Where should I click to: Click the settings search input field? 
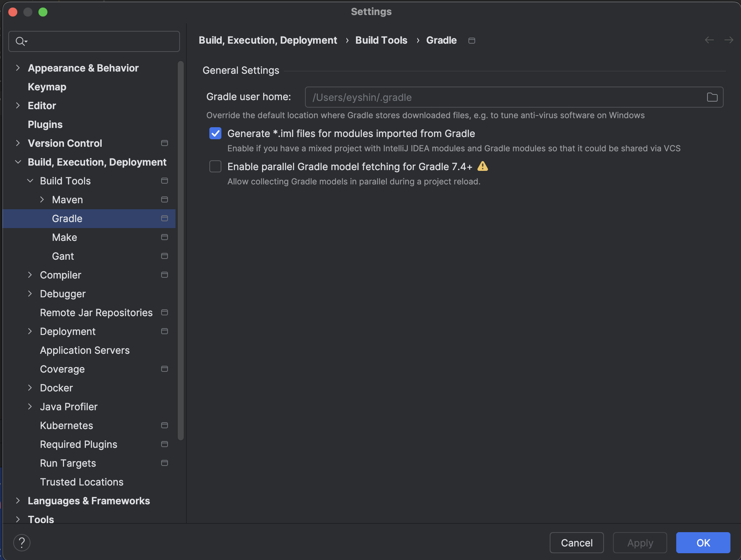94,41
